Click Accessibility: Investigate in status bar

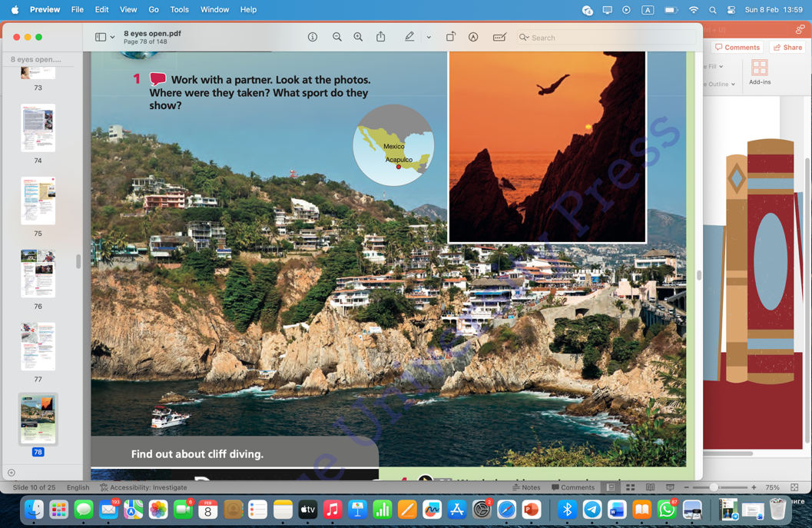click(144, 487)
